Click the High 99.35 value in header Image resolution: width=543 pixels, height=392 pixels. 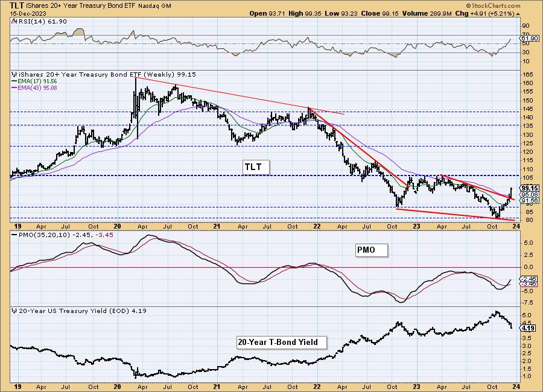click(x=305, y=13)
